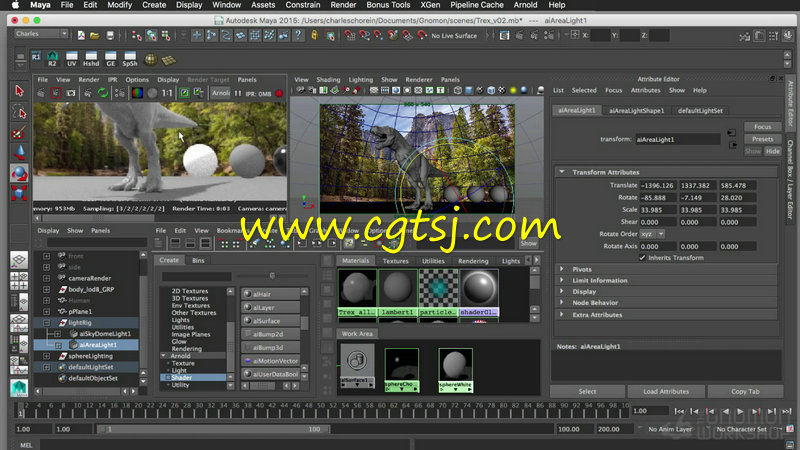Click the new scene icon

pyautogui.click(x=81, y=36)
